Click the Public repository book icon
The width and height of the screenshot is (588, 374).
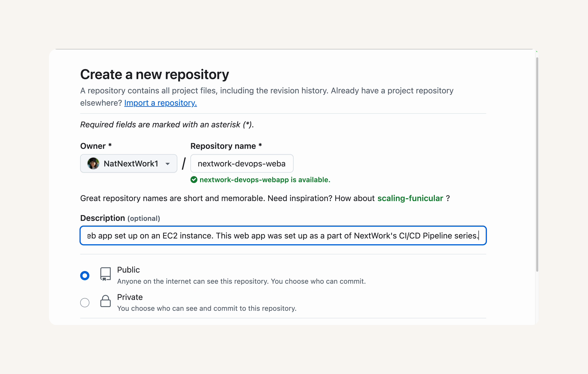[x=105, y=274]
